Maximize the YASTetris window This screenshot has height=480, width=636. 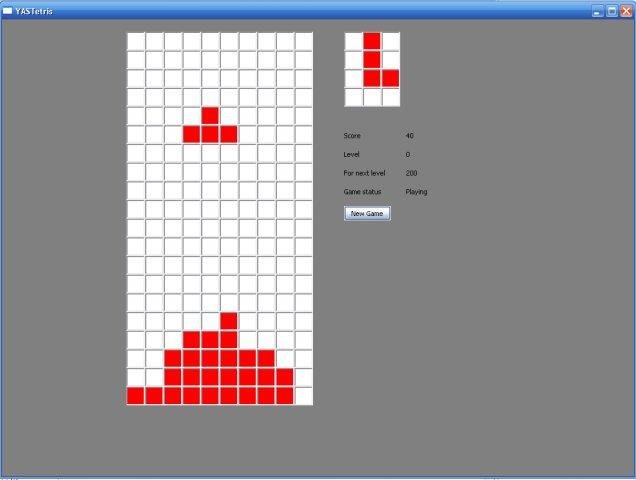pos(612,11)
